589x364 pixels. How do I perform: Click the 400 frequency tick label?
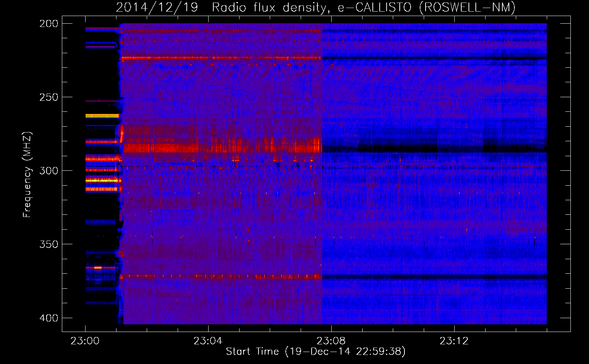pyautogui.click(x=49, y=318)
